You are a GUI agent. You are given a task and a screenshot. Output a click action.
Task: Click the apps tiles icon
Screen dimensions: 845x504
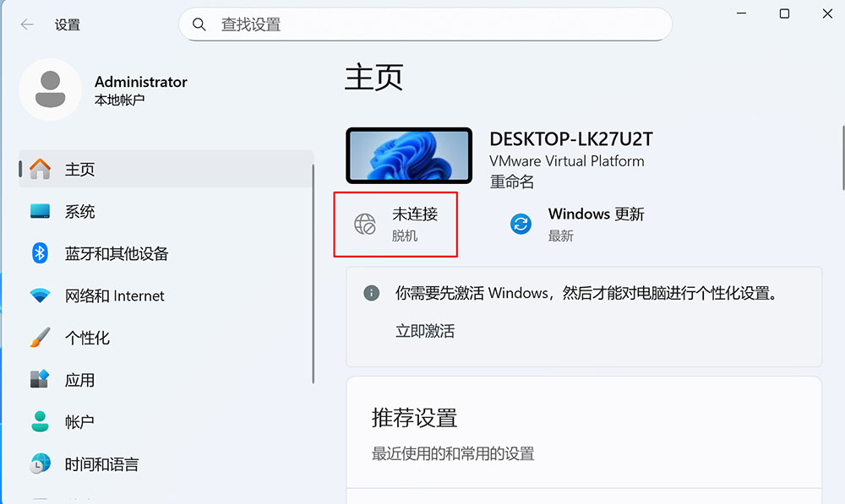[40, 379]
